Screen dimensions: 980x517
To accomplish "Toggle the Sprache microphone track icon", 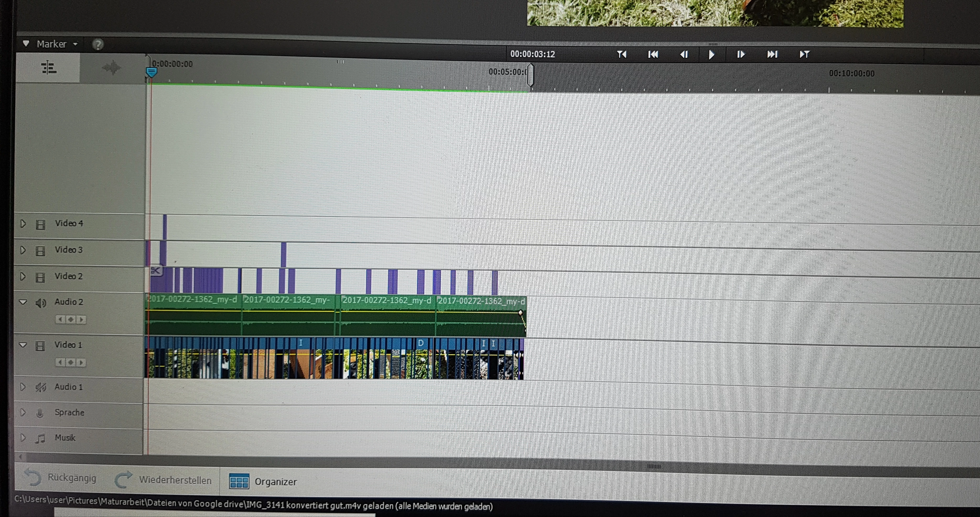I will tap(40, 413).
